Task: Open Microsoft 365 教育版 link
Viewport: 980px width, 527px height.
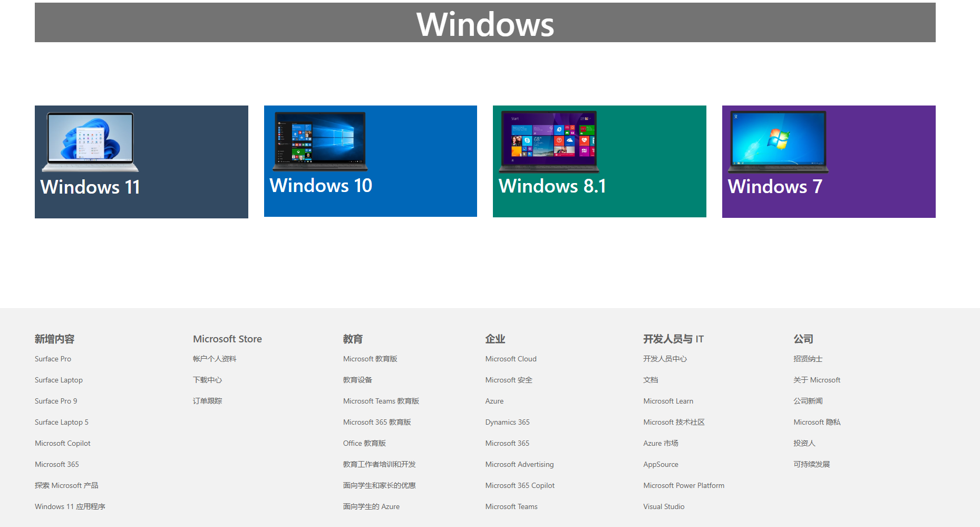Action: [377, 422]
